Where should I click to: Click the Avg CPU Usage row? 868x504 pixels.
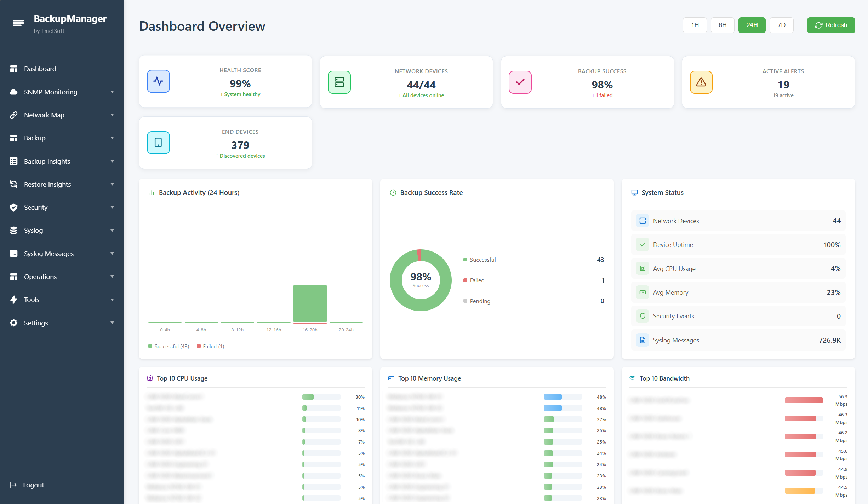[x=738, y=269]
